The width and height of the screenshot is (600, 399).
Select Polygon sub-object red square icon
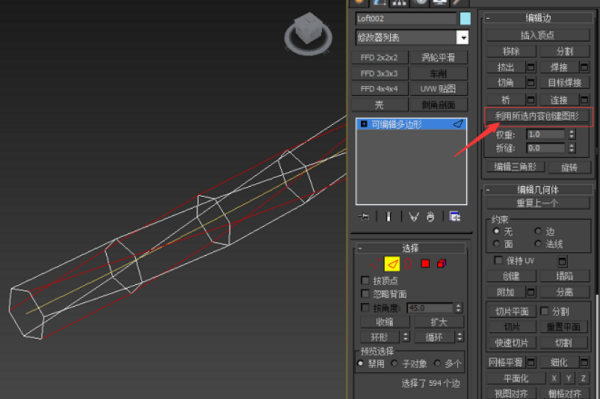[425, 264]
